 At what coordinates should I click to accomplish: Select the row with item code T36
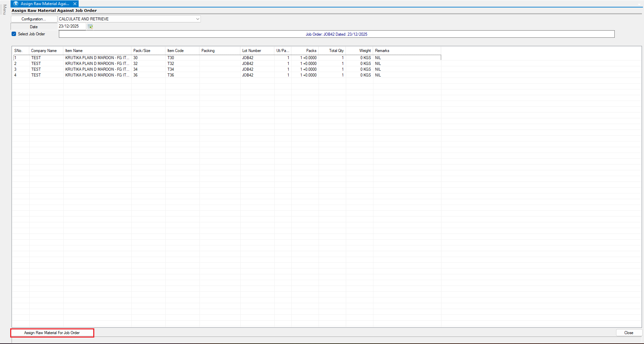pyautogui.click(x=171, y=75)
